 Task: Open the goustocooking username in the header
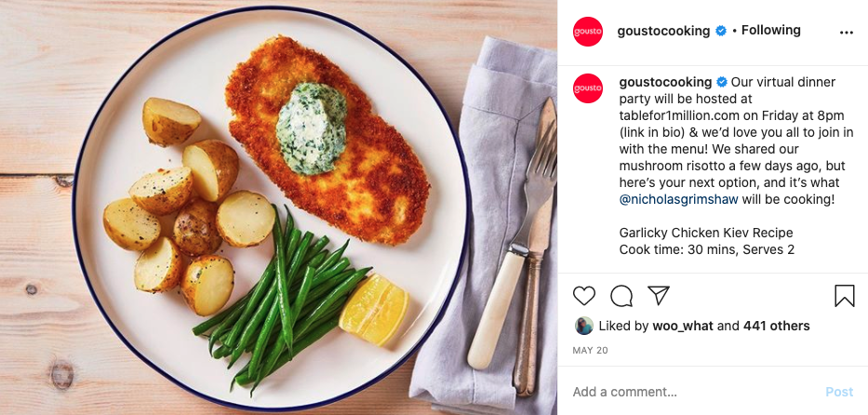pyautogui.click(x=664, y=31)
